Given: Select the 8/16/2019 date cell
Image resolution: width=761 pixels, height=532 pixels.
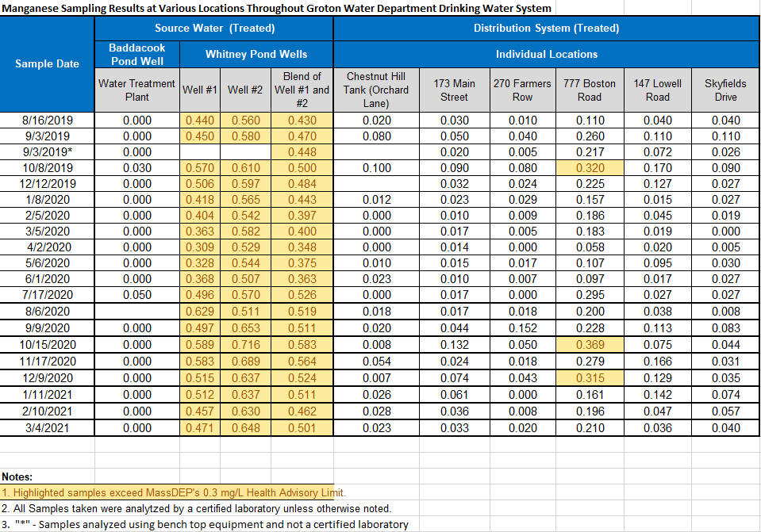Looking at the screenshot, I should coord(47,121).
